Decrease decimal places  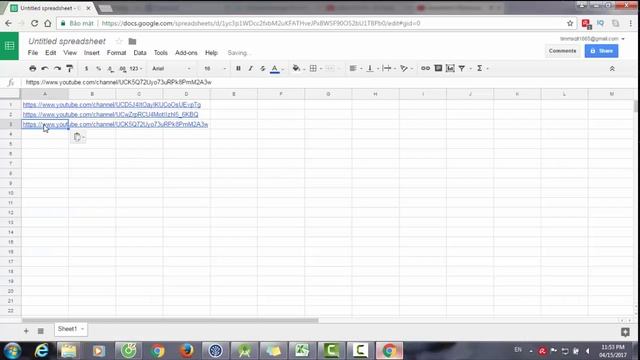(x=111, y=69)
